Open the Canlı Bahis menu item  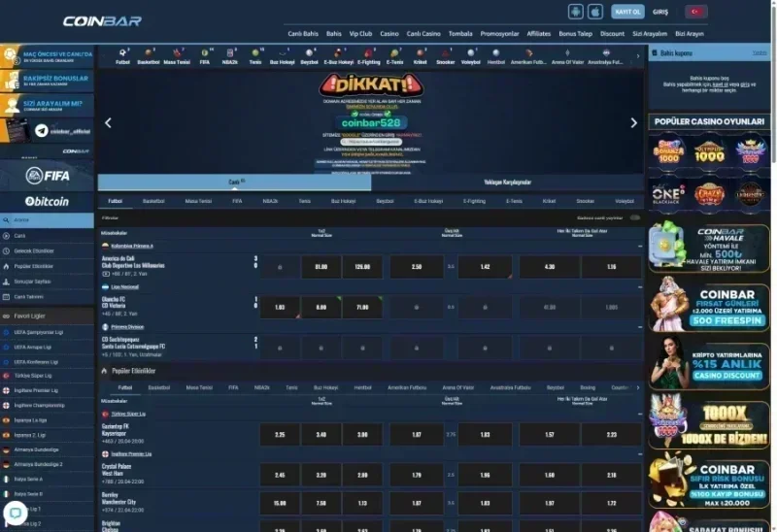coord(303,34)
